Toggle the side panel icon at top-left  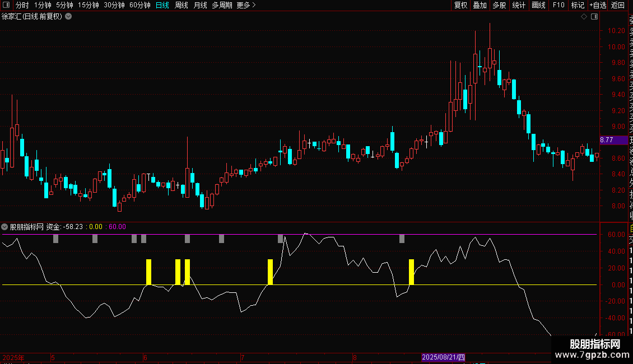pos(6,5)
